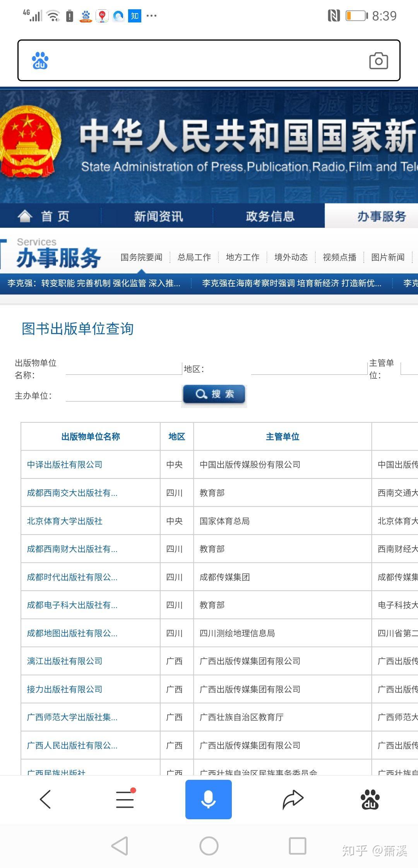The width and height of the screenshot is (418, 868).
Task: Open 成都西南财大出版社有... link
Action: click(72, 549)
